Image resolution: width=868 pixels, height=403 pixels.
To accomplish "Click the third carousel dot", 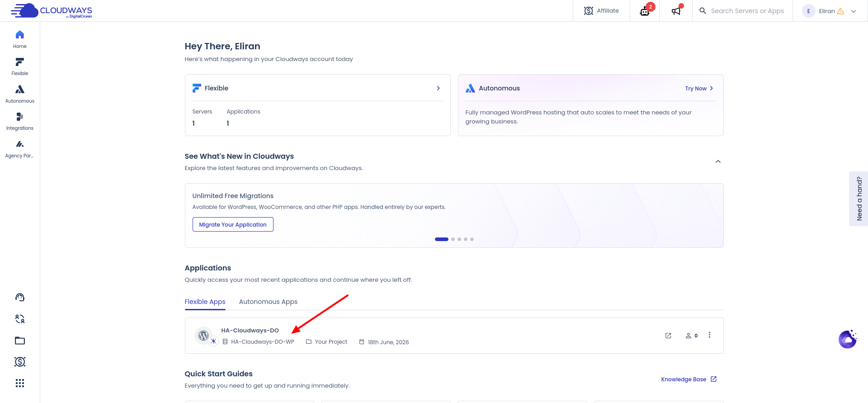I will coord(459,239).
